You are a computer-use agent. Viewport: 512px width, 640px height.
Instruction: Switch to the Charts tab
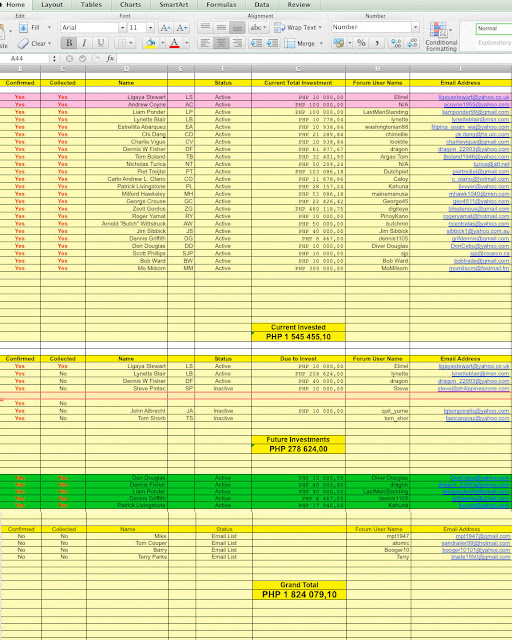[131, 5]
